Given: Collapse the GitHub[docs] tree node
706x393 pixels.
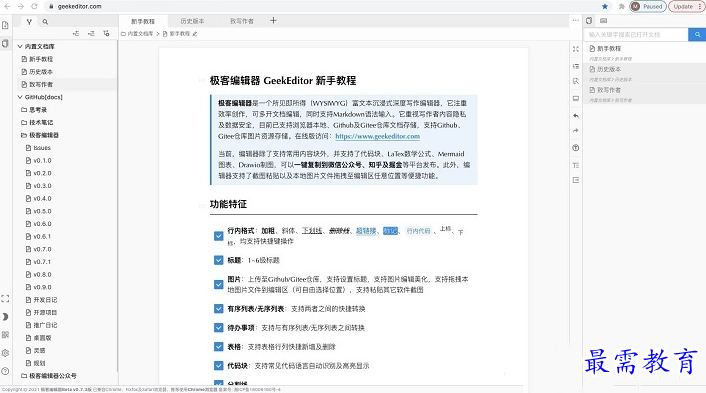Looking at the screenshot, I should [x=20, y=97].
